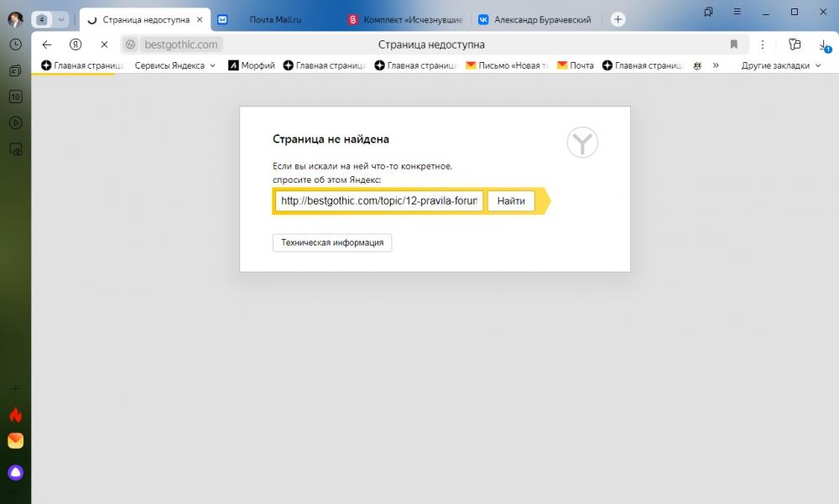Open the history clock icon in sidebar
Viewport: 839px width, 504px height.
15,44
